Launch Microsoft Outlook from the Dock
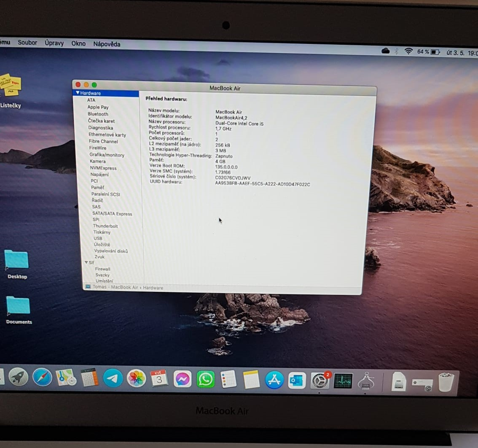The width and height of the screenshot is (478, 448). coord(297,380)
